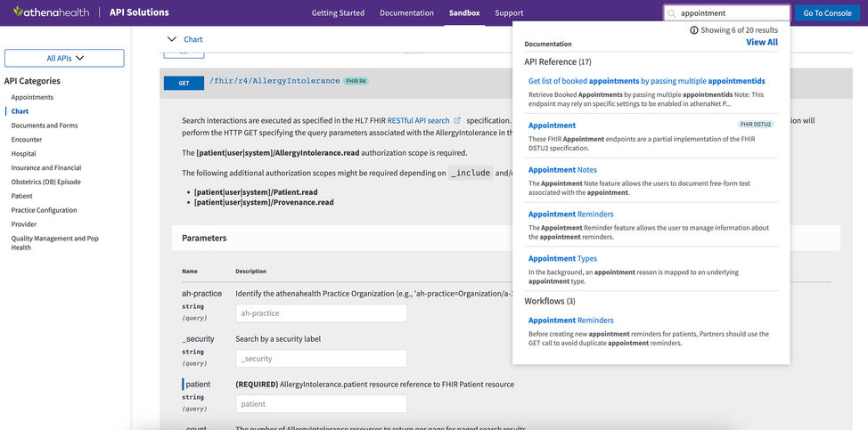The height and width of the screenshot is (430, 868).
Task: Click the info icon beside results count
Action: click(x=694, y=30)
